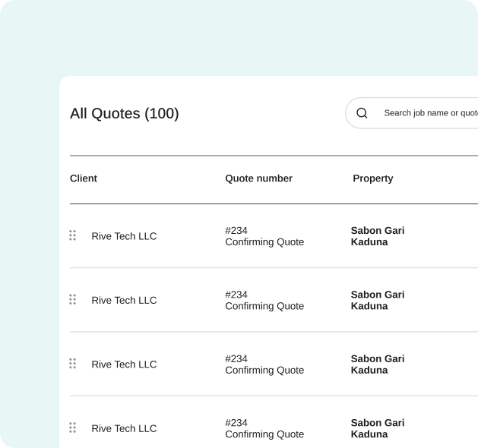This screenshot has width=478, height=448.
Task: Sort by the Client column header
Action: (x=84, y=178)
